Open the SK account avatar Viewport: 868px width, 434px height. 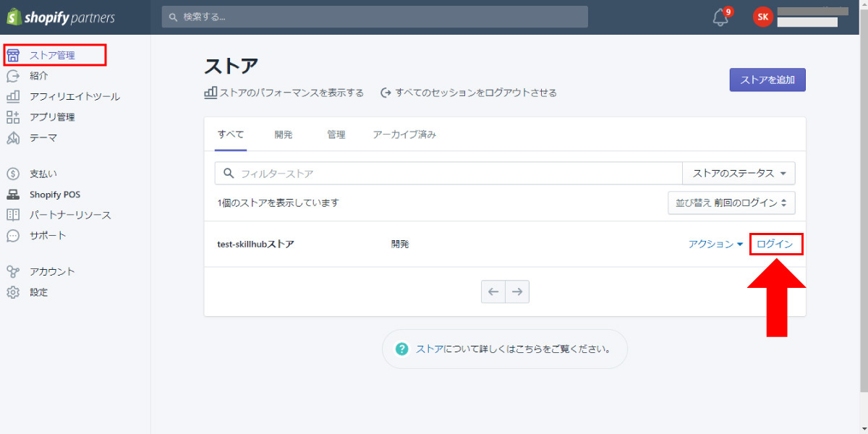(763, 17)
